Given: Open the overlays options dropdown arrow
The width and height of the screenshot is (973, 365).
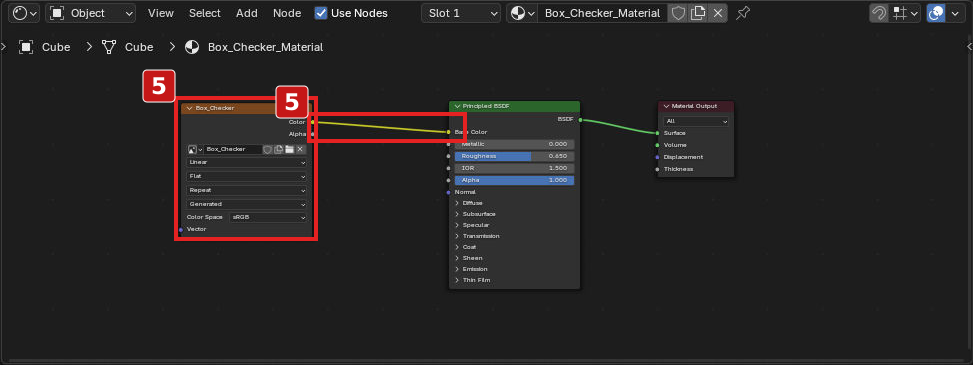Looking at the screenshot, I should point(954,13).
